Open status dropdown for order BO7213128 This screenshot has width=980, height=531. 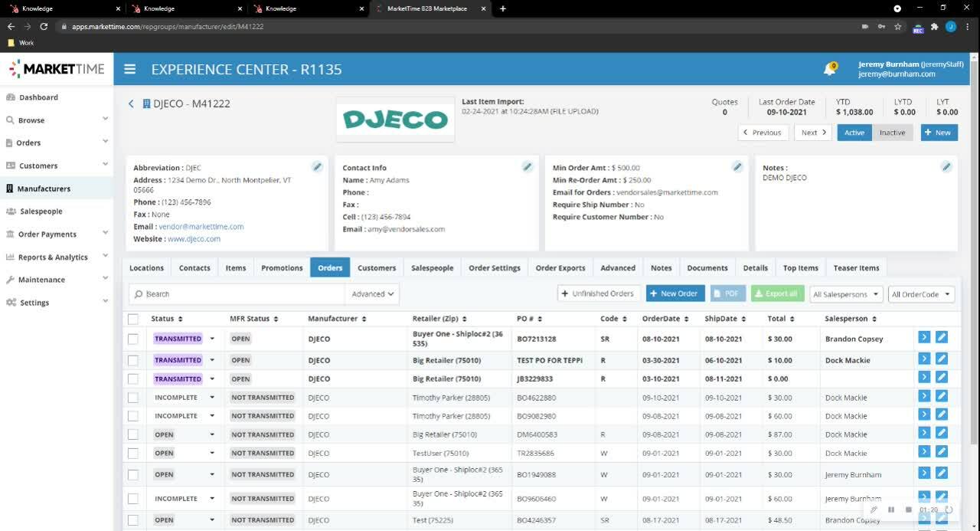pyautogui.click(x=212, y=339)
